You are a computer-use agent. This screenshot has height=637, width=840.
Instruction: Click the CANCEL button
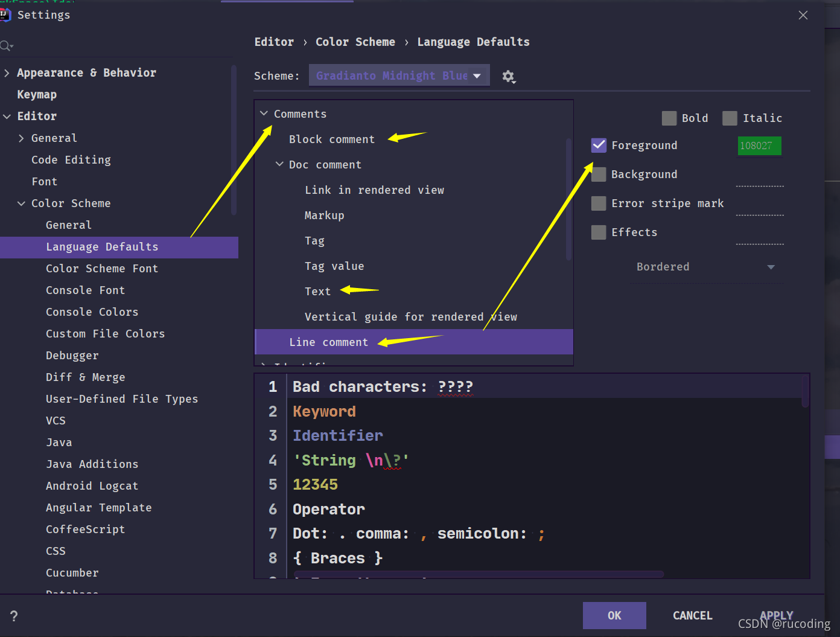tap(693, 615)
